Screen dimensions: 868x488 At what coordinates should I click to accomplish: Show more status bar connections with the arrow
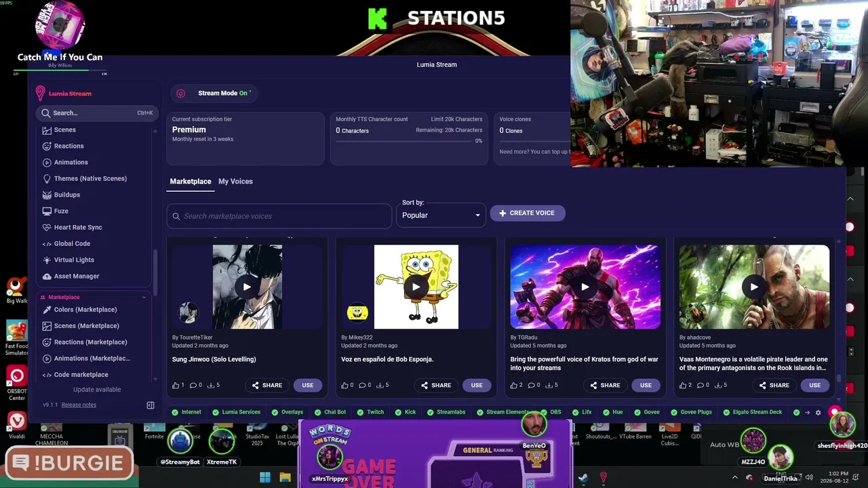[x=807, y=412]
